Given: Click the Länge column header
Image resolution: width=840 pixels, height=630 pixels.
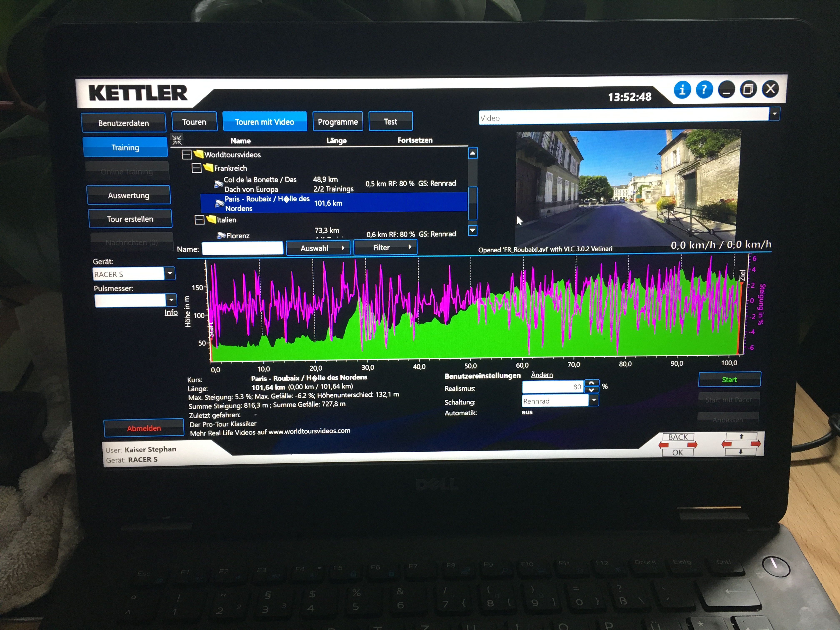Looking at the screenshot, I should (336, 140).
